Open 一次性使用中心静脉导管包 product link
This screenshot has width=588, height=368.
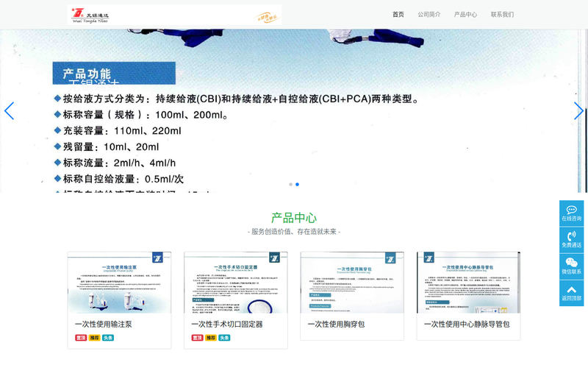coord(467,325)
